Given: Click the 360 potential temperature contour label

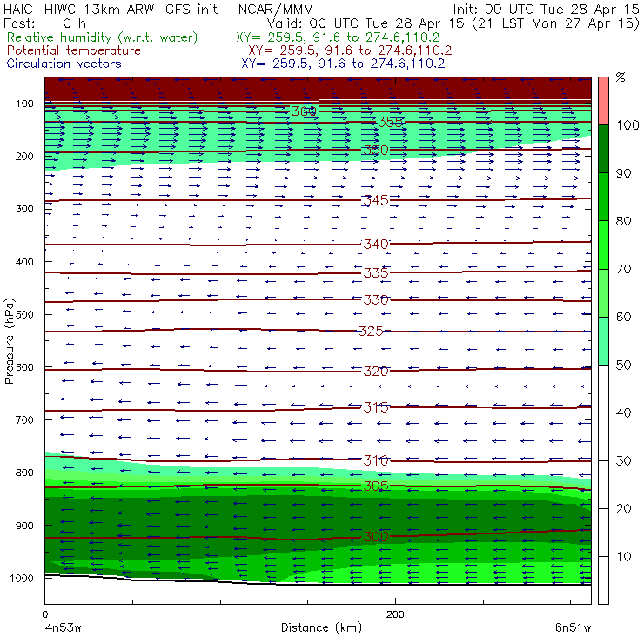Looking at the screenshot, I should 304,111.
